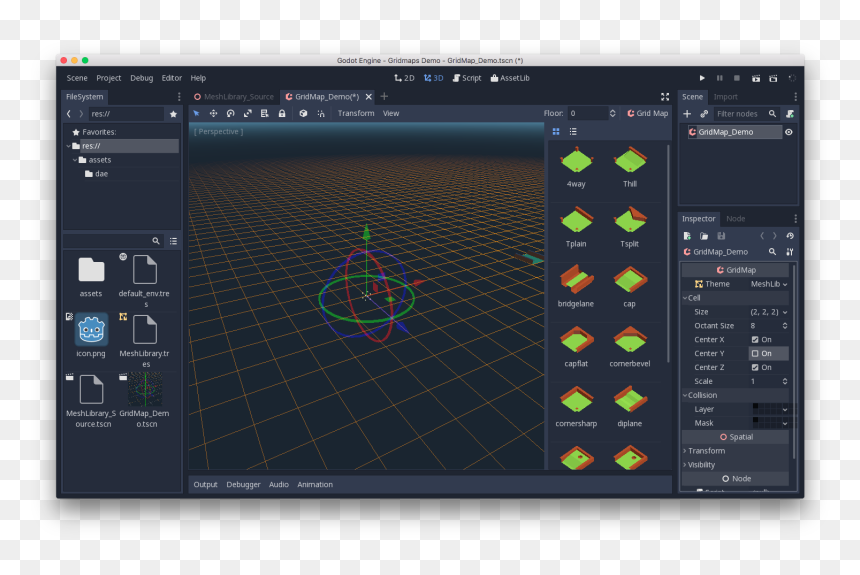Click the FileSystem search magnifier icon

156,241
